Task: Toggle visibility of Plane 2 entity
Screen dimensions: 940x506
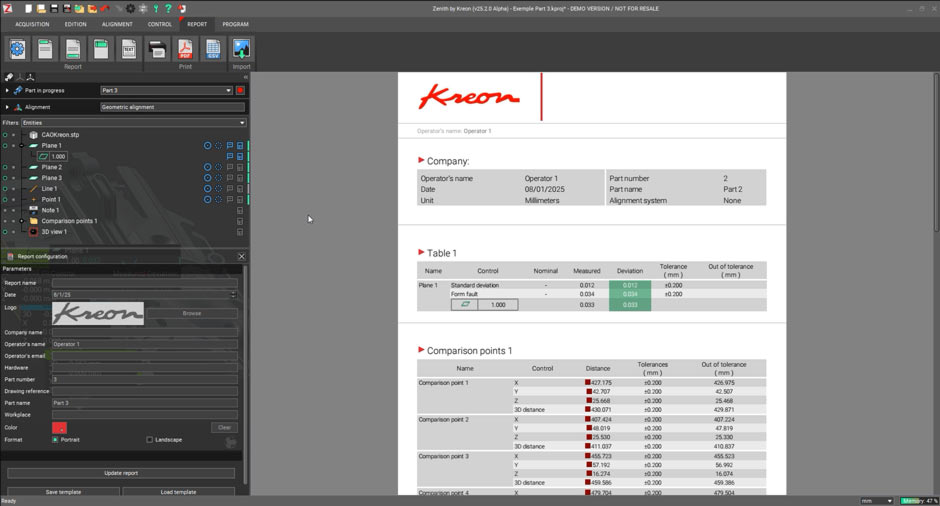Action: click(x=5, y=167)
